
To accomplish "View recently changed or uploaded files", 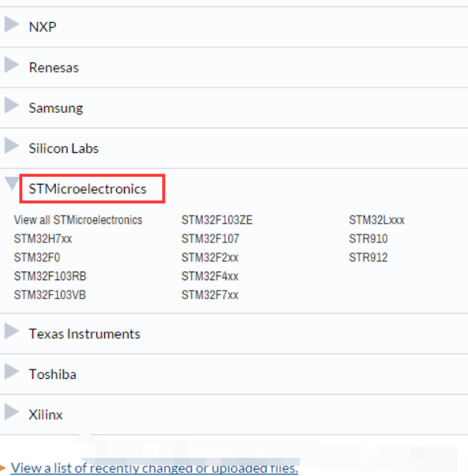I will click(155, 468).
